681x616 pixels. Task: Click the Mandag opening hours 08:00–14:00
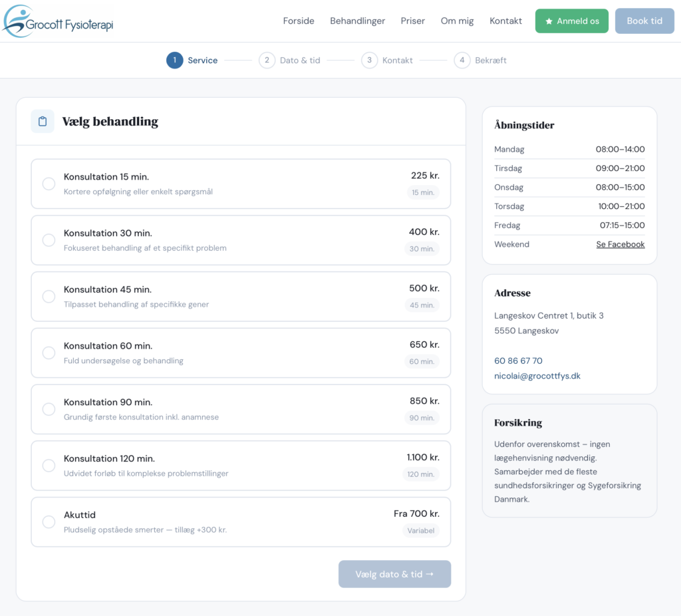click(620, 149)
